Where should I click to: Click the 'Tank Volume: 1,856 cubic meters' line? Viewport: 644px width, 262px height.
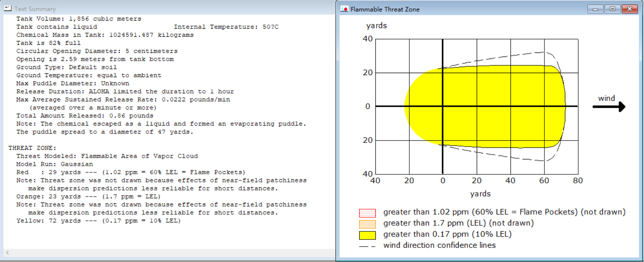pos(79,19)
